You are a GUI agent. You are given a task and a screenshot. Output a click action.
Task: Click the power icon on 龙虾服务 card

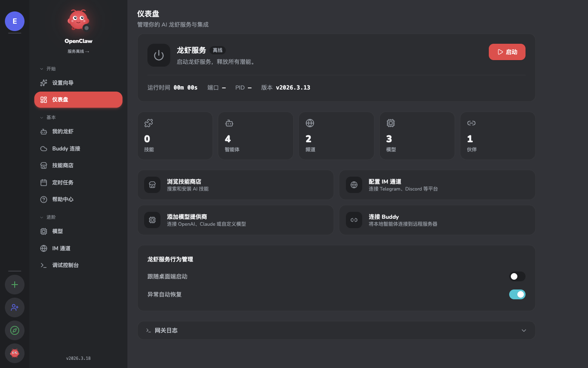(x=159, y=55)
